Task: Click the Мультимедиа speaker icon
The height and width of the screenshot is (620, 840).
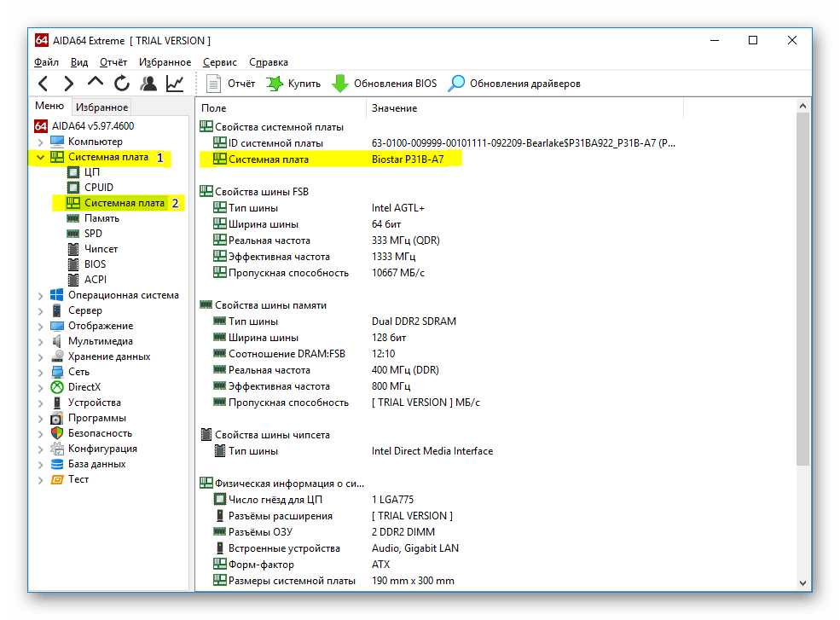Action: pos(57,341)
